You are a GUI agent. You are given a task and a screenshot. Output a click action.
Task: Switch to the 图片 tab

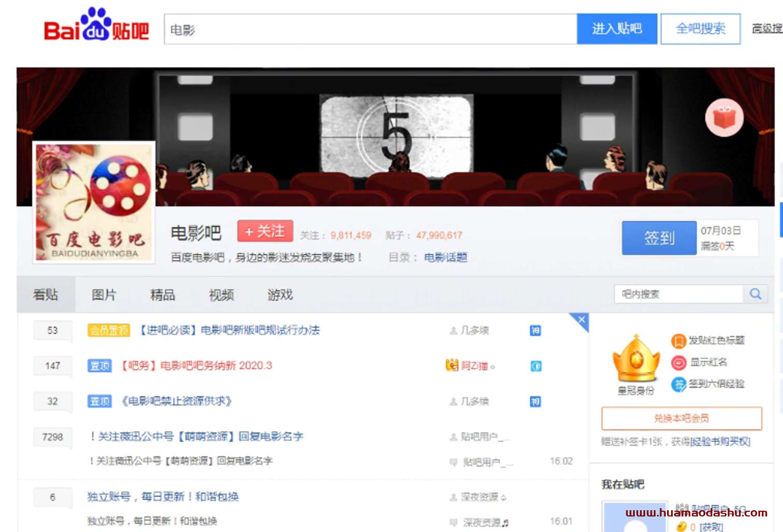point(104,295)
